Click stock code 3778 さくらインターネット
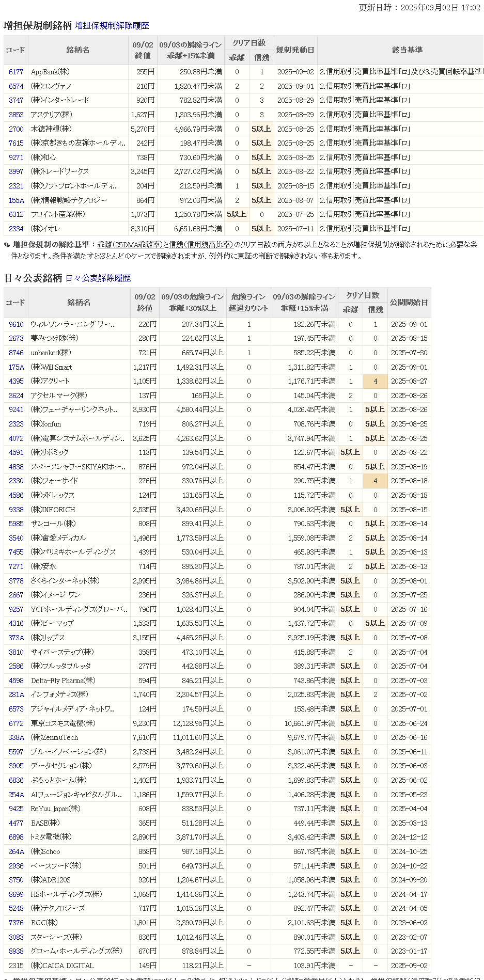This screenshot has height=980, width=484. [16, 581]
